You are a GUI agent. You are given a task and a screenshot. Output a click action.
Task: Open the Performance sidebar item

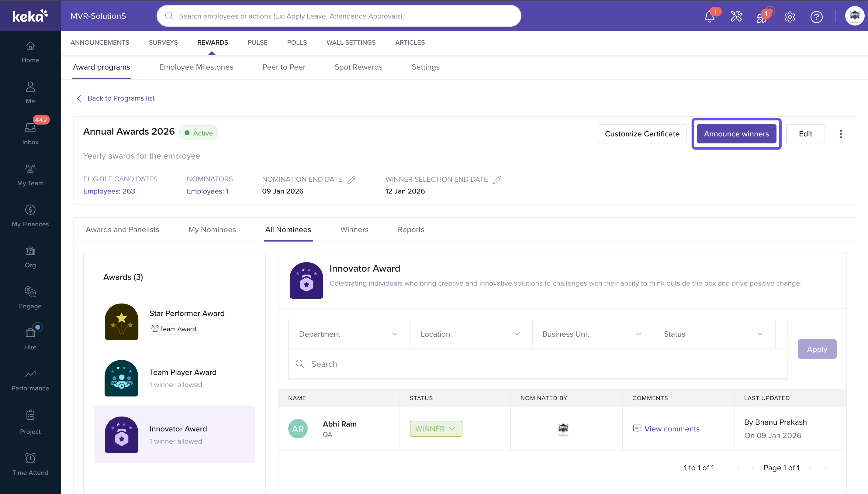click(x=30, y=380)
